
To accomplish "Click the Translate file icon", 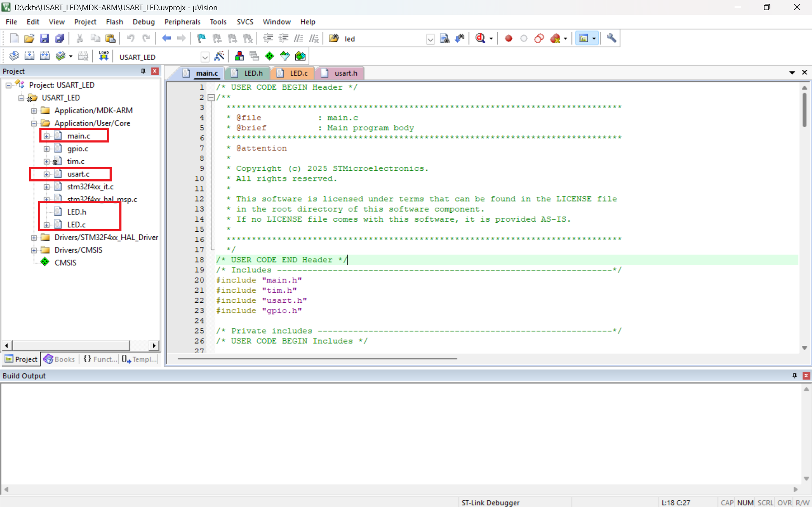I will tap(14, 56).
